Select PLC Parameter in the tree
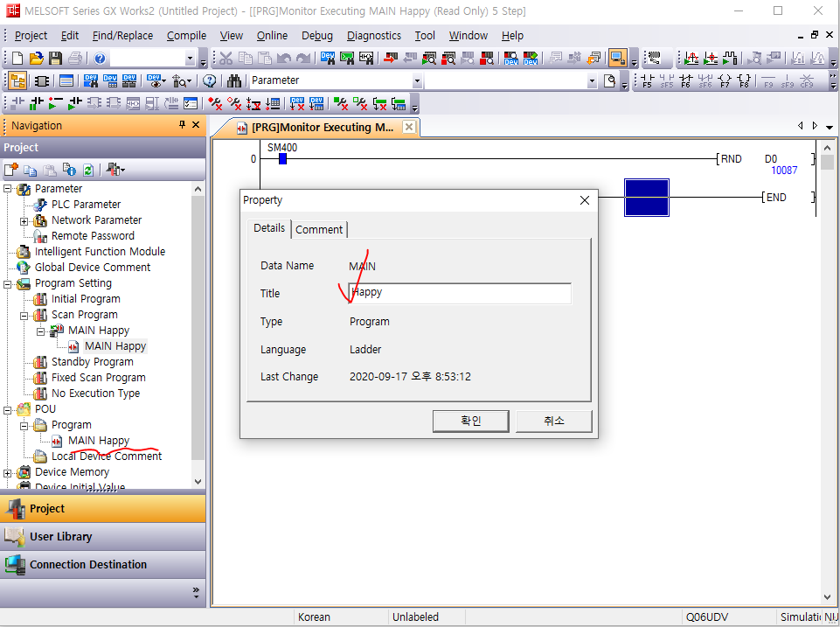Viewport: 840px width, 627px height. (x=86, y=205)
